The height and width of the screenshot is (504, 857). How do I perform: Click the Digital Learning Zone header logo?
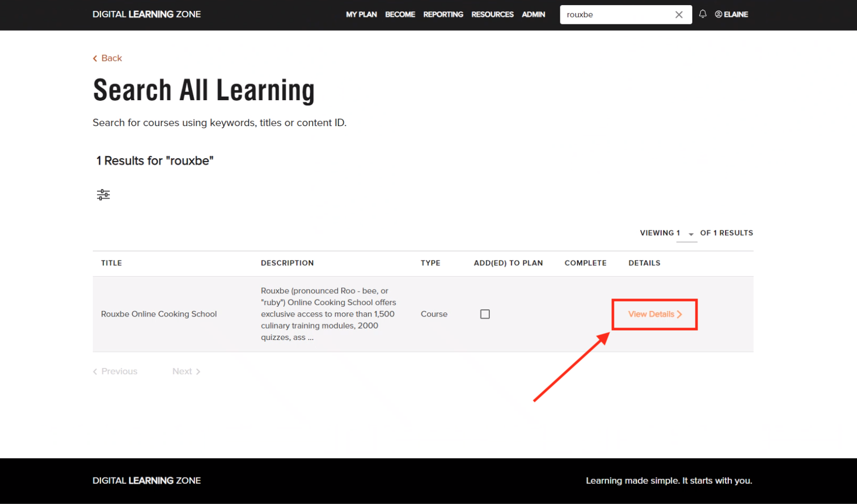pyautogui.click(x=146, y=15)
